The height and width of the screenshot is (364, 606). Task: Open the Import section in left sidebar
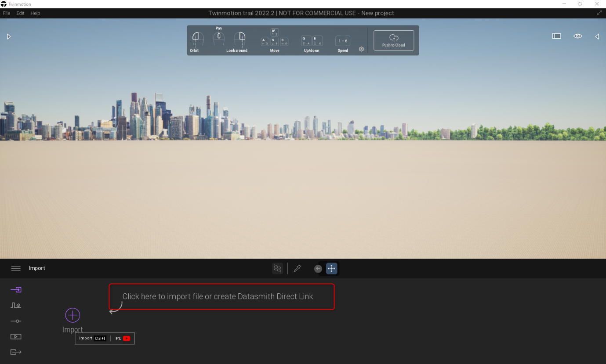[x=16, y=290]
